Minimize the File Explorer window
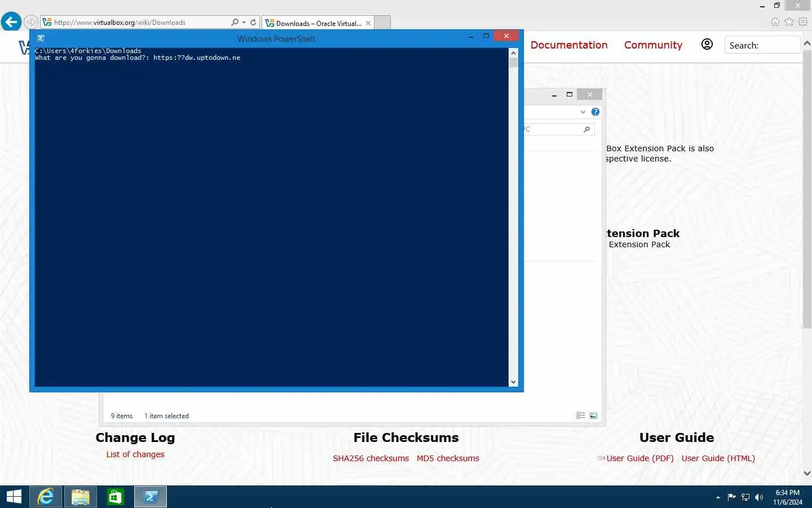812x508 pixels. click(x=554, y=95)
